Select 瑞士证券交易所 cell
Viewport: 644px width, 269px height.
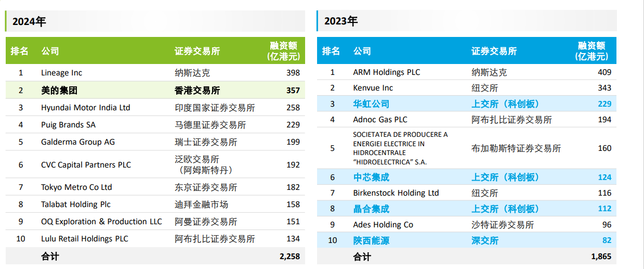pyautogui.click(x=206, y=142)
